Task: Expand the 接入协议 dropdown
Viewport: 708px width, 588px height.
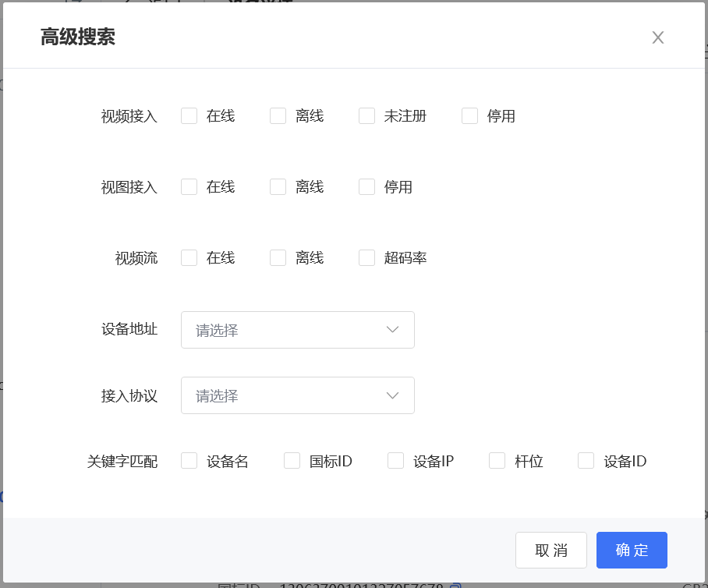Action: point(289,395)
